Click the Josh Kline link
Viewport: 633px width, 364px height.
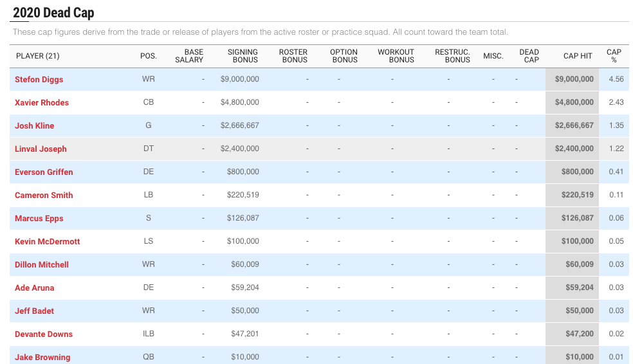click(34, 125)
